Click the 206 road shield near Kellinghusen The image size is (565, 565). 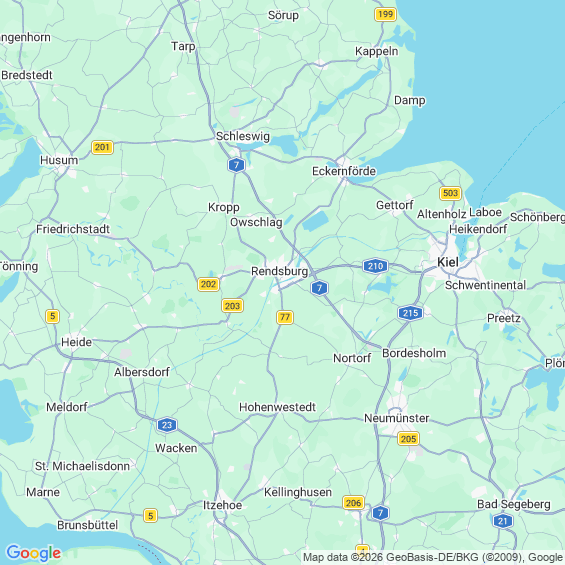(353, 503)
